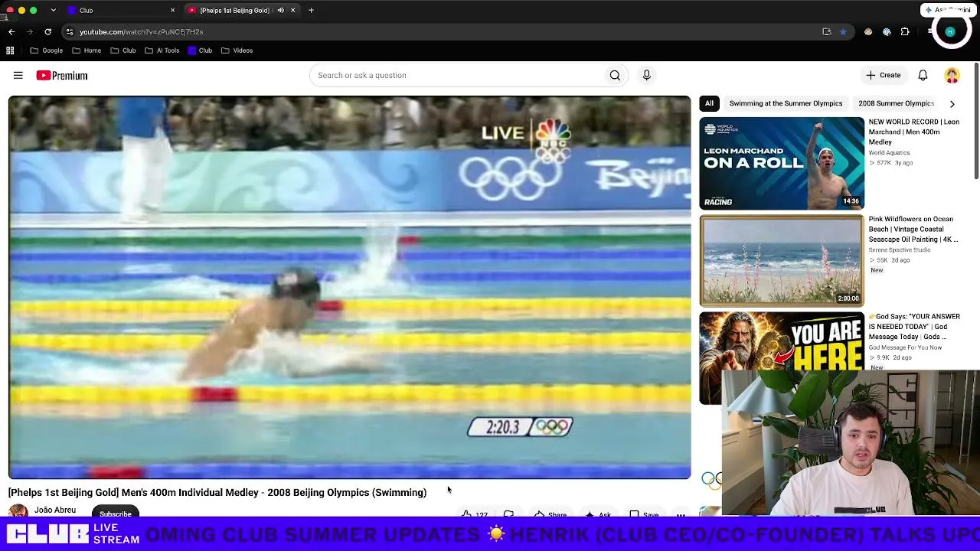Open YouTube notifications bell
The height and width of the screenshot is (551, 980).
tap(923, 75)
